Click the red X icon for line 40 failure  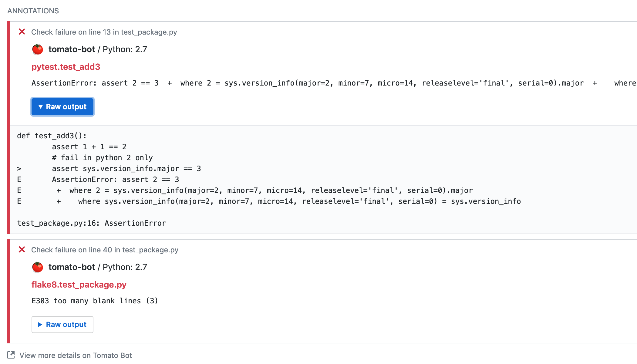(22, 250)
